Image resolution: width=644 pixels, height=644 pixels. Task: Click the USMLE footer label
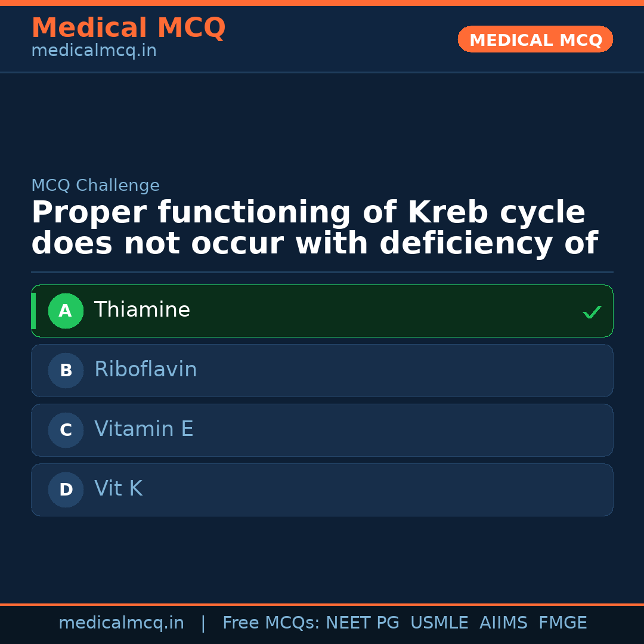click(x=439, y=623)
